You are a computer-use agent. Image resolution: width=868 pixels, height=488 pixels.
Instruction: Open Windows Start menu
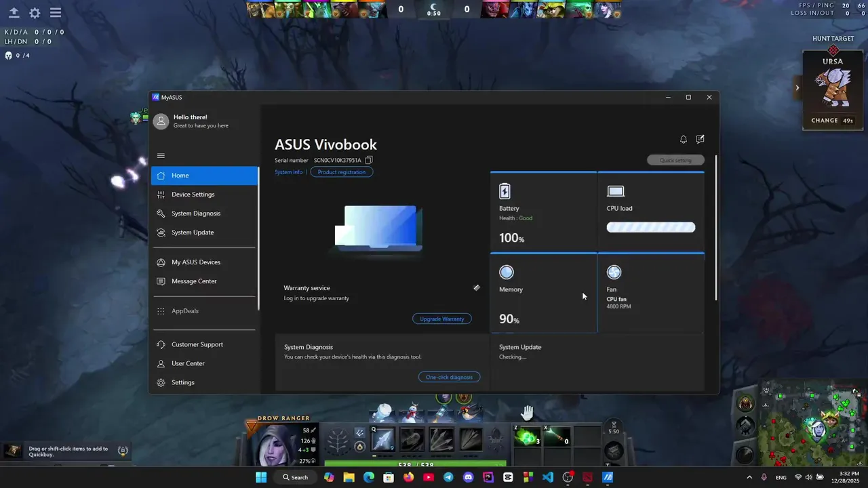pyautogui.click(x=261, y=477)
